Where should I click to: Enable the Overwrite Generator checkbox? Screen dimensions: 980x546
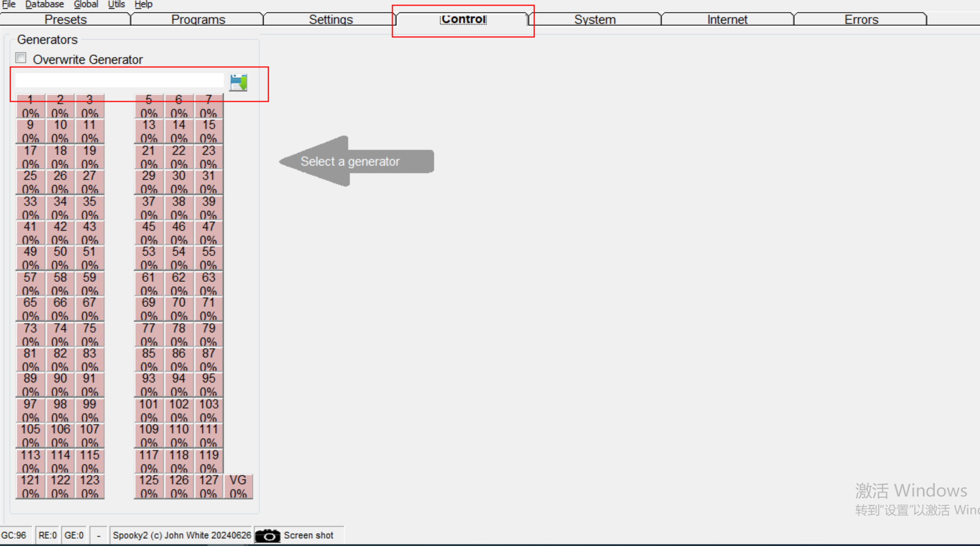[21, 58]
